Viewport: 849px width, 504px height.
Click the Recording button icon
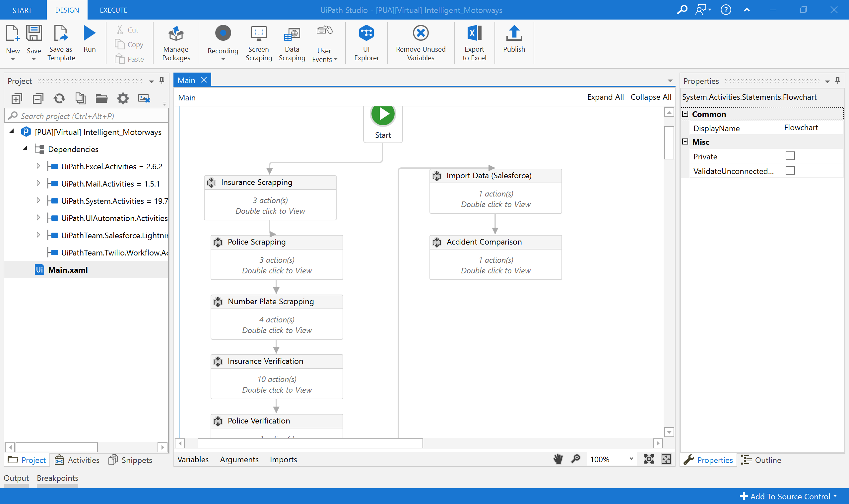[223, 33]
